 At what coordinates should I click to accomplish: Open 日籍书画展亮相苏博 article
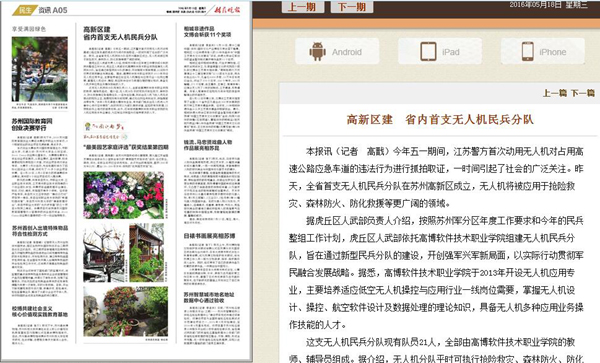(209, 236)
